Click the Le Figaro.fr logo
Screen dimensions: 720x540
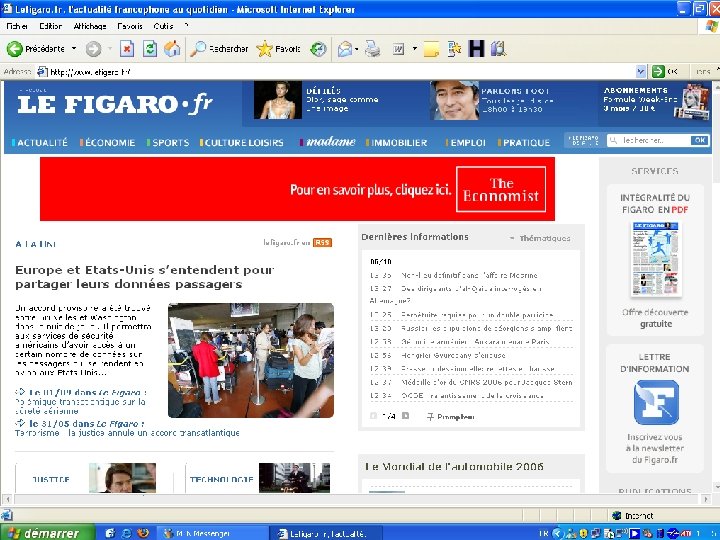(x=115, y=104)
